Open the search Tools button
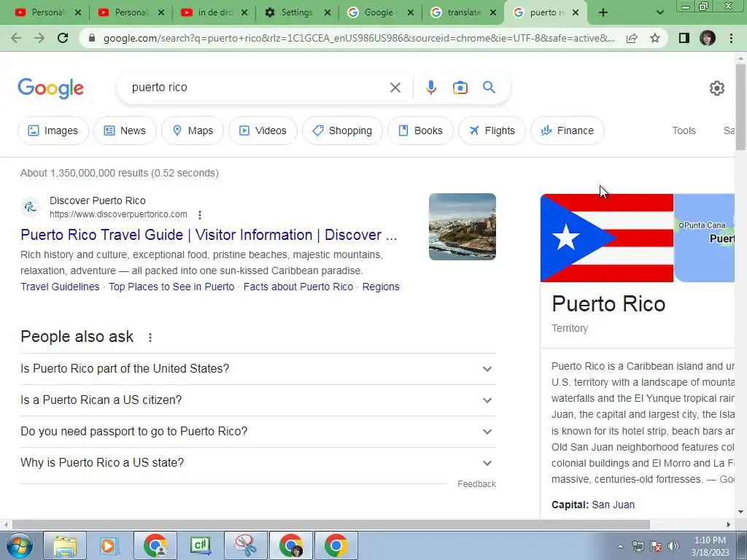This screenshot has width=747, height=560. [684, 131]
